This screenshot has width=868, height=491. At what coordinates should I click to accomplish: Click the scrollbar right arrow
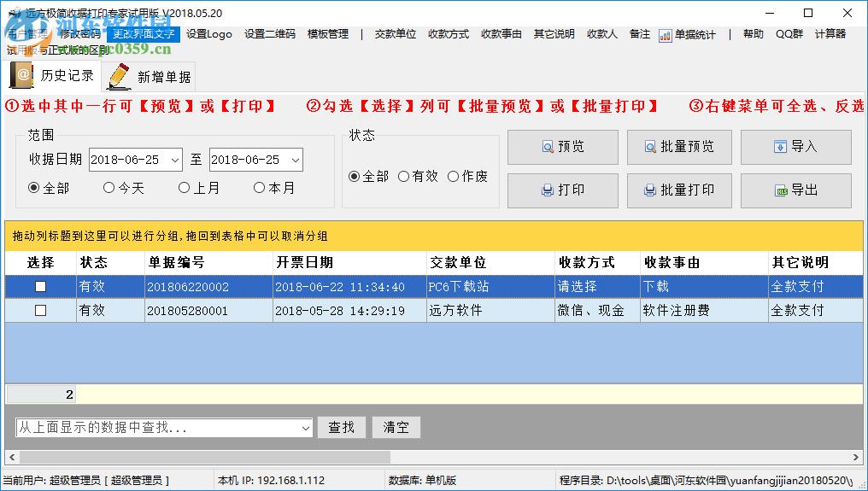click(x=856, y=457)
